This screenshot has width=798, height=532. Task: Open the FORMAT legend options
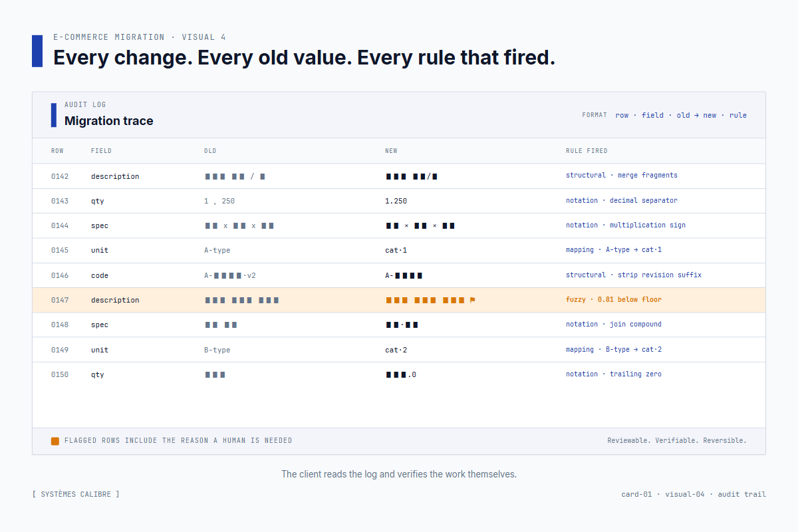click(594, 115)
